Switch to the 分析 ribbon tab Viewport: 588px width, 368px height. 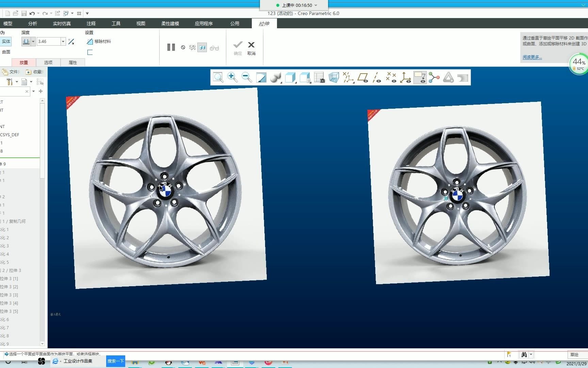pos(33,24)
